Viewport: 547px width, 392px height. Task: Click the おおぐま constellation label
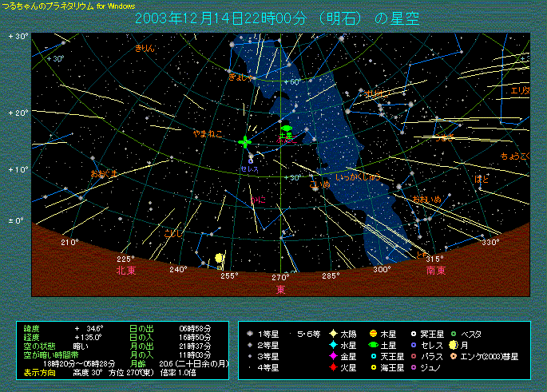click(104, 172)
